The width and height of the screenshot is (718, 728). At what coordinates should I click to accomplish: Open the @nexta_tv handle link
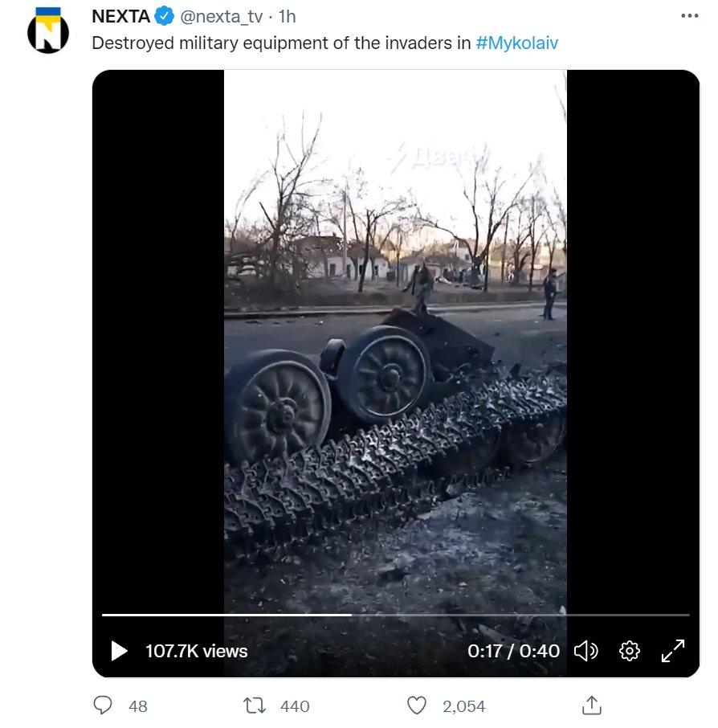click(222, 17)
